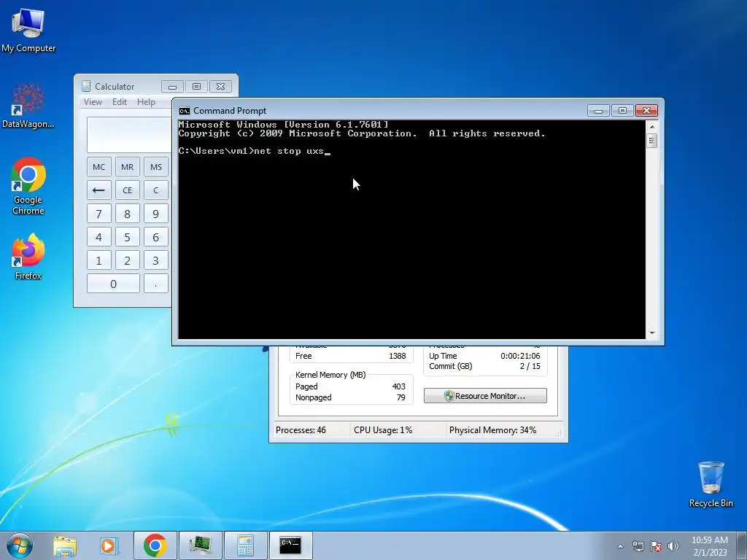This screenshot has width=747, height=560.
Task: Open Windows Explorer from taskbar
Action: tap(65, 545)
